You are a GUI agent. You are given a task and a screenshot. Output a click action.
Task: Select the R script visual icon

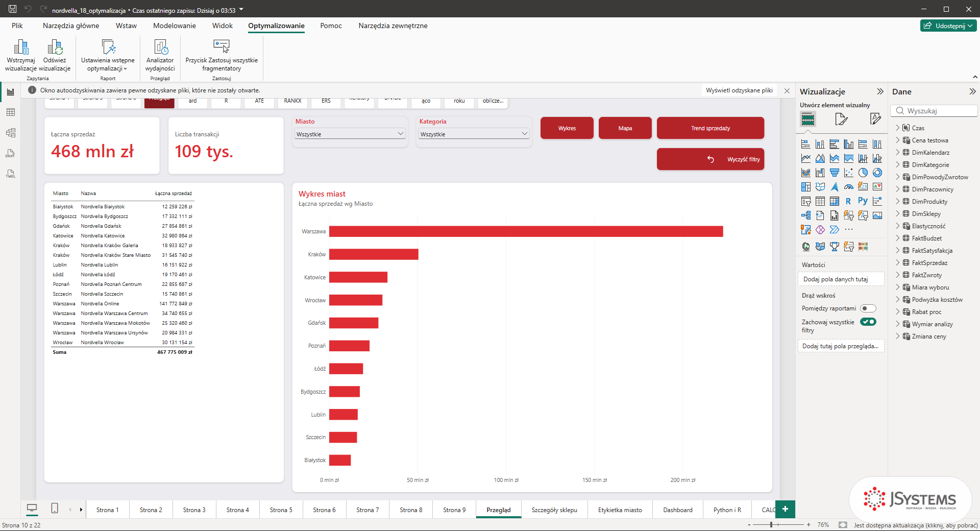(x=848, y=201)
